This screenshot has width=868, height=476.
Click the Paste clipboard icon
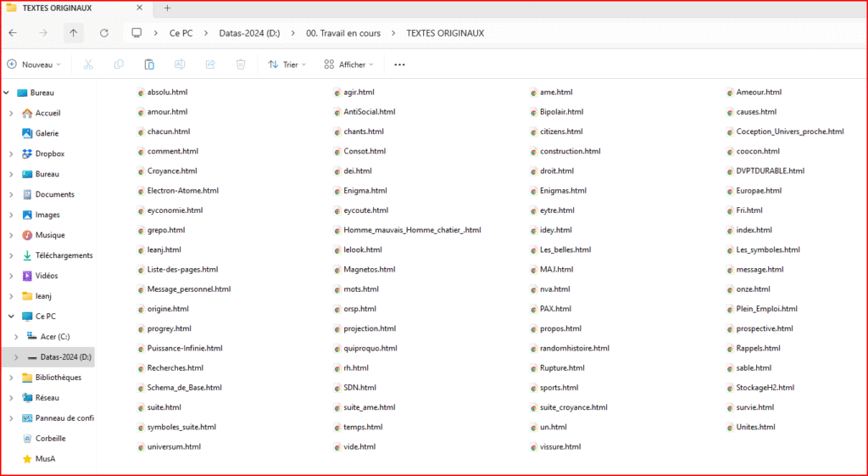(149, 64)
